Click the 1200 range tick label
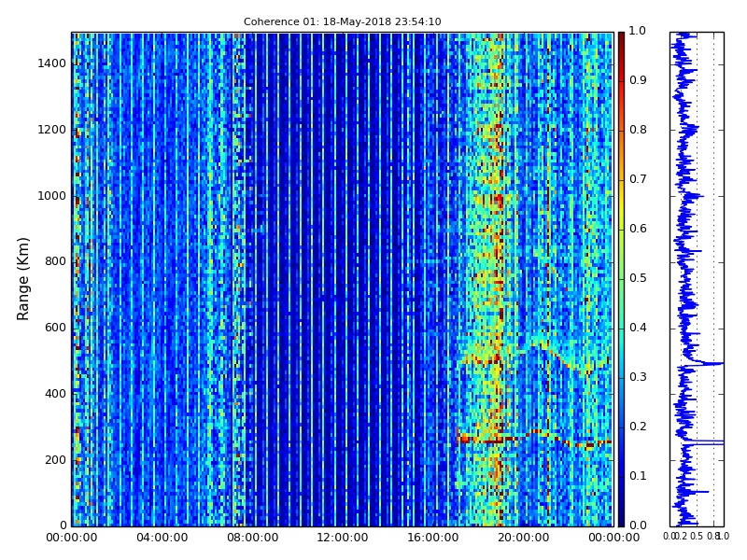The image size is (747, 560). click(x=52, y=130)
